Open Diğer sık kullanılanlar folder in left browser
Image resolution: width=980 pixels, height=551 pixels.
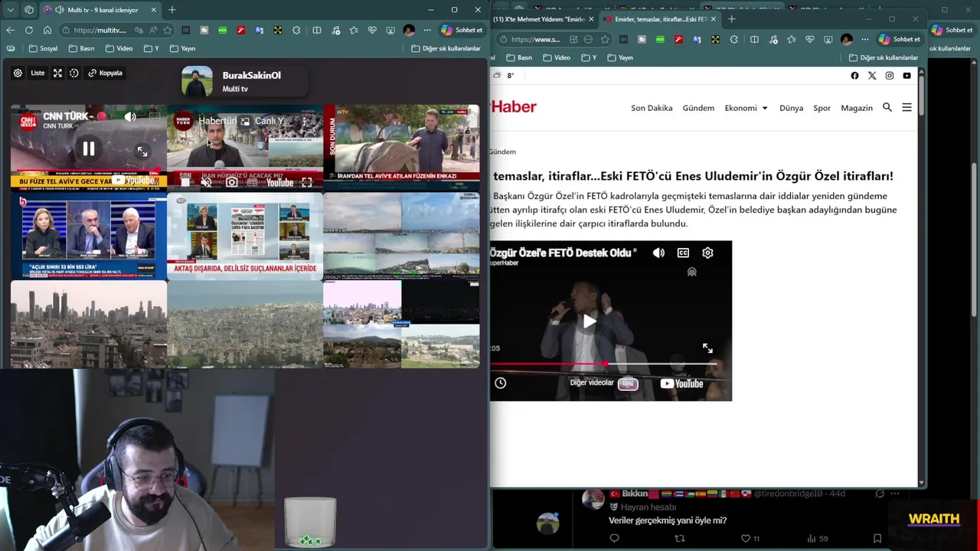click(446, 48)
